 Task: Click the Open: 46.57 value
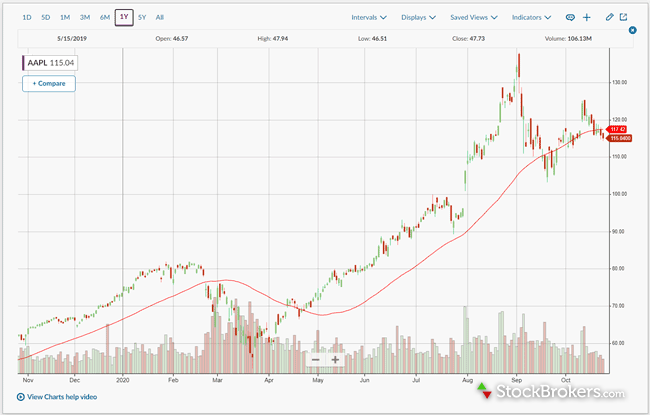172,39
